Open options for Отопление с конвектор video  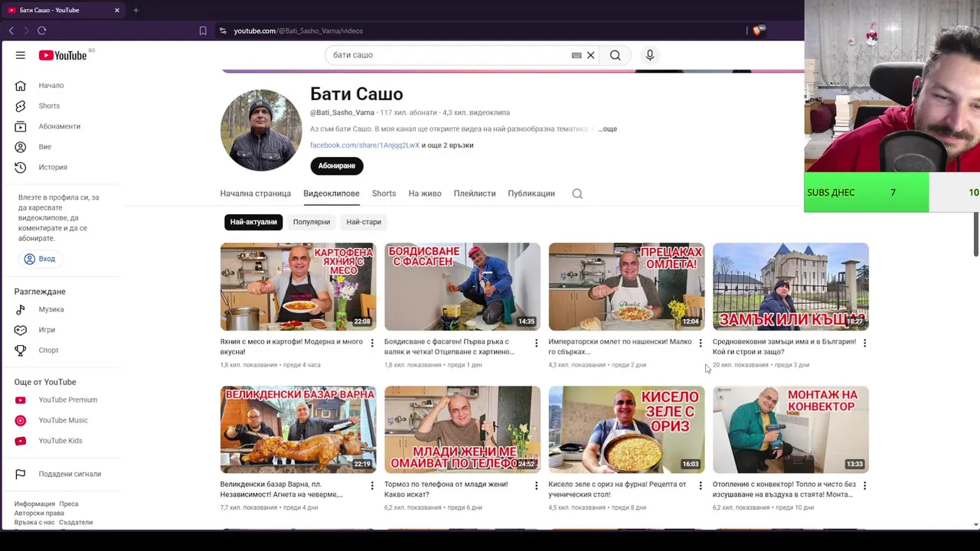(864, 485)
